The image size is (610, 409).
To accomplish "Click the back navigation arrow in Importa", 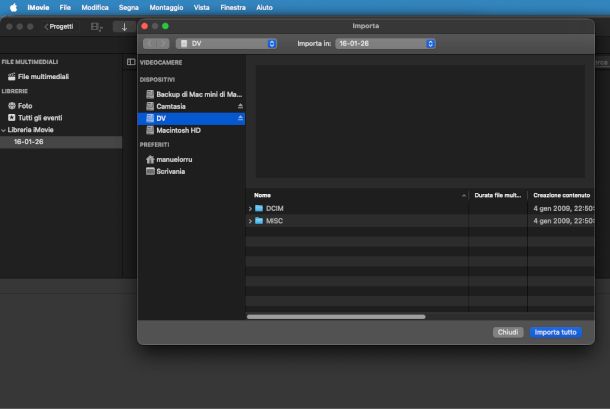I will point(150,44).
